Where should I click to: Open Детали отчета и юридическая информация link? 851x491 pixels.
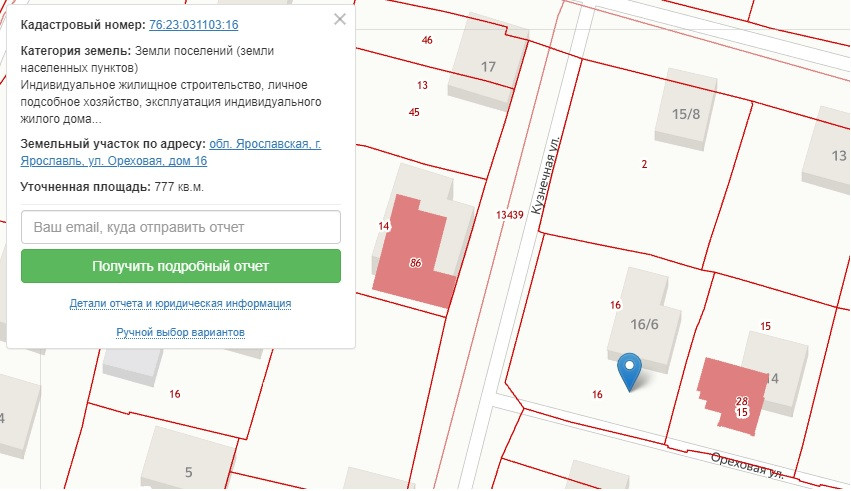click(180, 303)
